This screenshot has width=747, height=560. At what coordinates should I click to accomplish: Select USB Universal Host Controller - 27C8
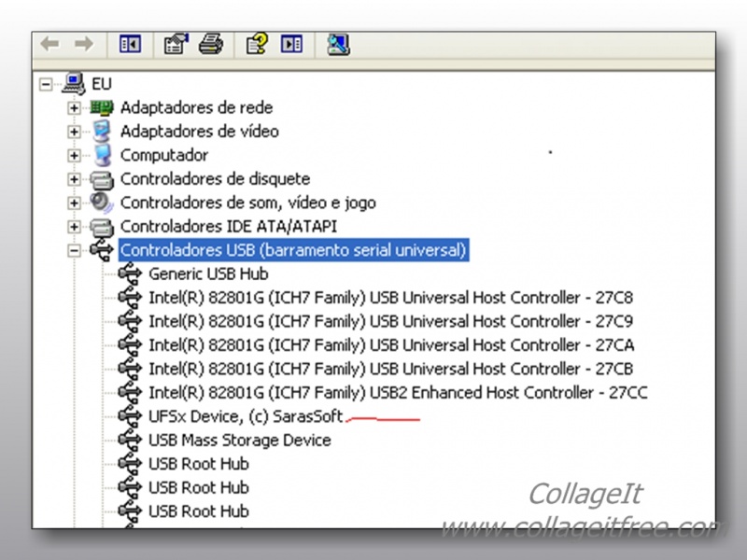click(390, 298)
